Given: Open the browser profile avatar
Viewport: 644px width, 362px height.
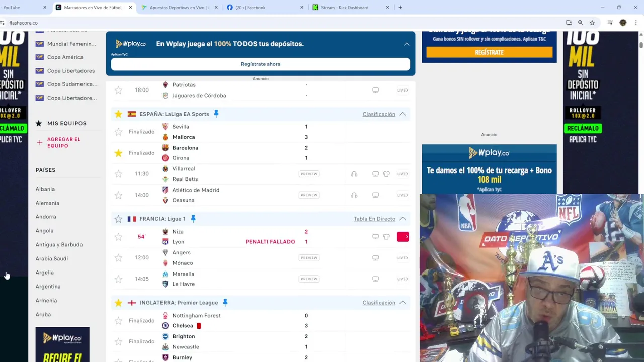Looking at the screenshot, I should pyautogui.click(x=623, y=23).
